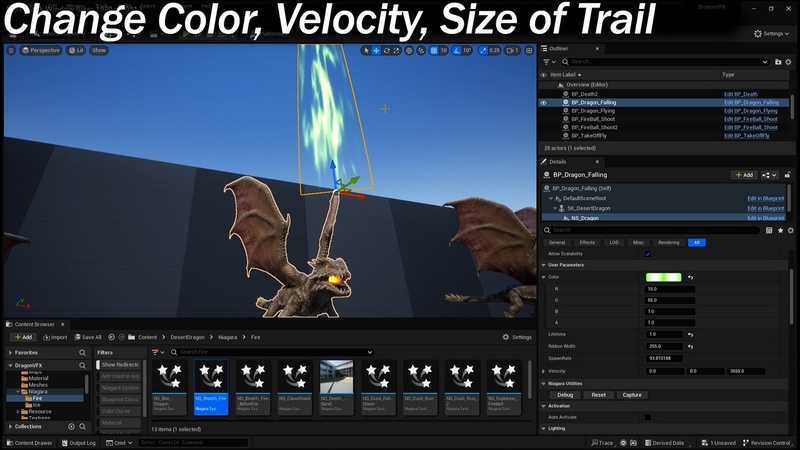
Task: Click the green Color swatch gradient
Action: 663,277
